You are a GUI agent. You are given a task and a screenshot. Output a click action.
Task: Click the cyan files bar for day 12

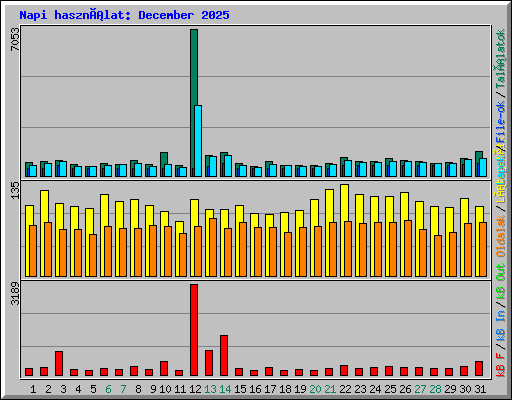tap(198, 141)
